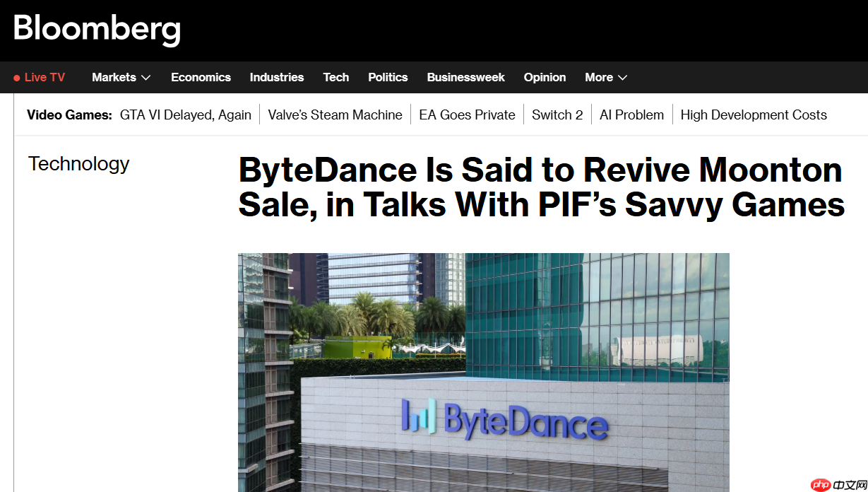Watch Live TV
Screen dimensions: 868x492
point(44,78)
